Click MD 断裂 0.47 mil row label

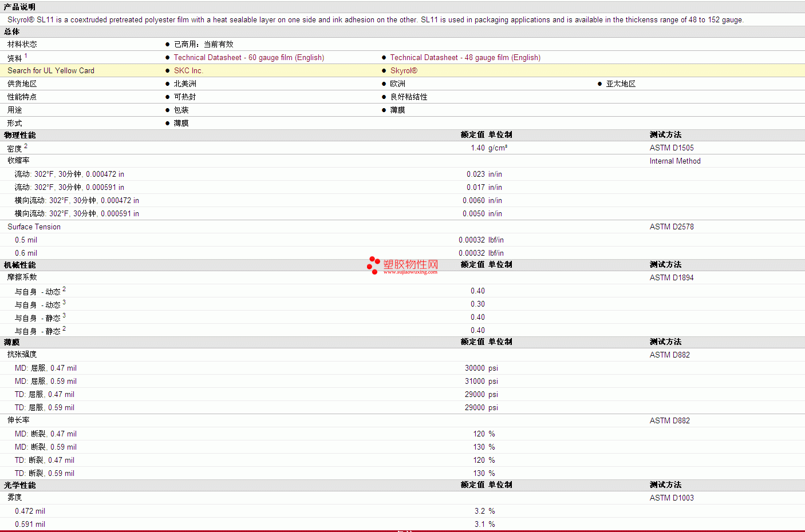pyautogui.click(x=46, y=434)
